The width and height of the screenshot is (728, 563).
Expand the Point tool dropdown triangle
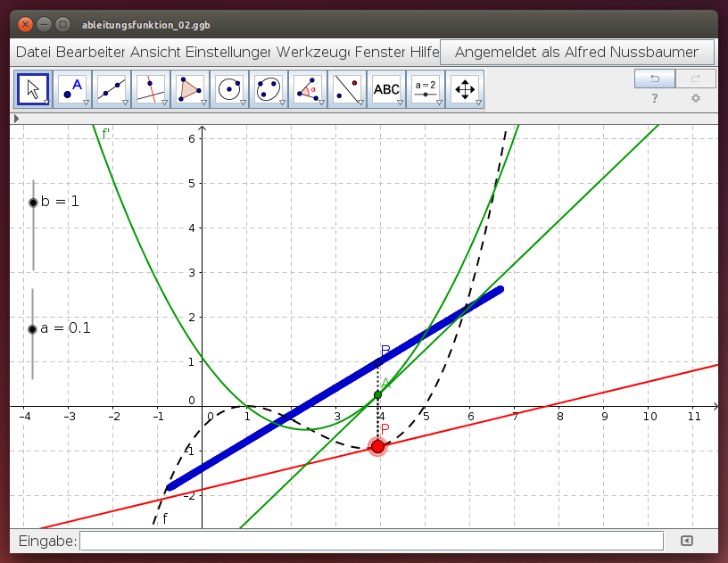(86, 103)
